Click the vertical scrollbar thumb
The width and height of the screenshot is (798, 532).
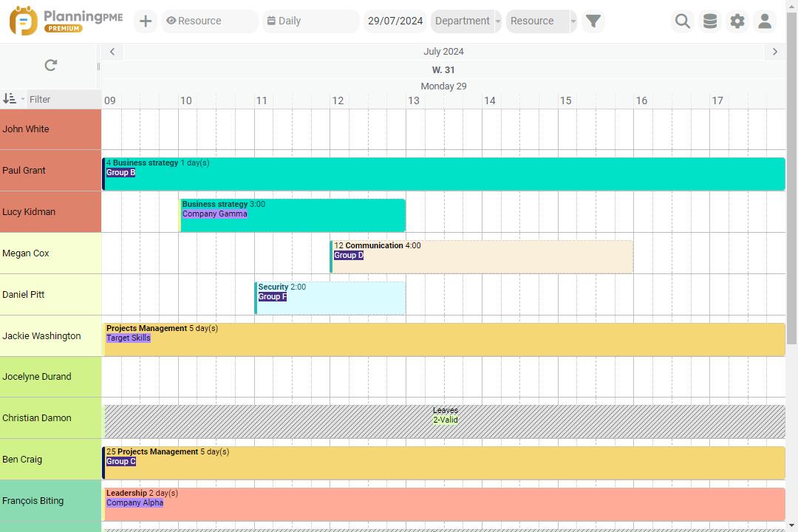coord(791,178)
